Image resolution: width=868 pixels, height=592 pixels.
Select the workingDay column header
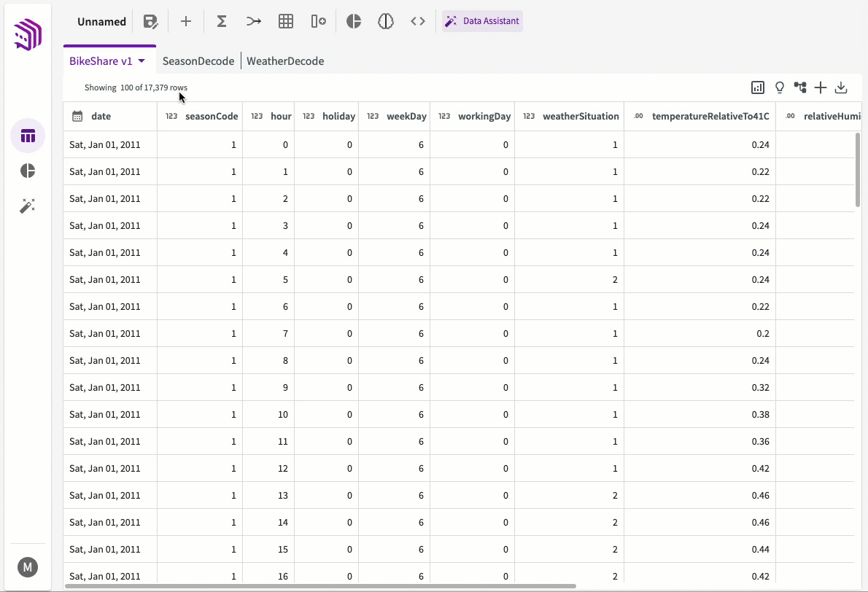(472, 116)
